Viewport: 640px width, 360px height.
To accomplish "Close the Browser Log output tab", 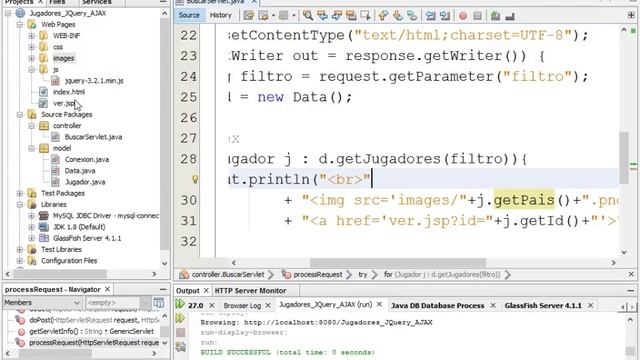I will pyautogui.click(x=268, y=305).
